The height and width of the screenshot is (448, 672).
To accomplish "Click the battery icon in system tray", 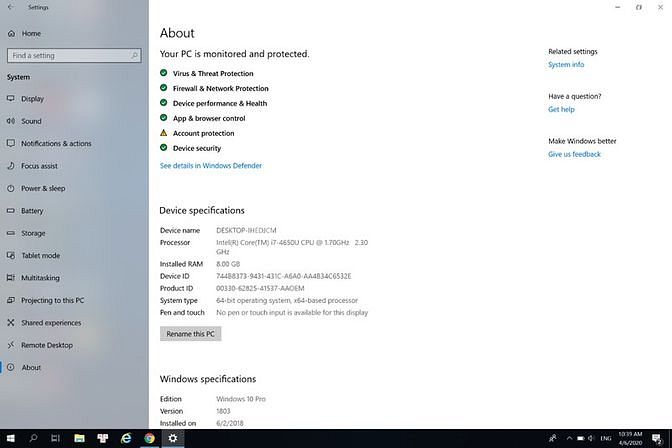I will pos(580,438).
